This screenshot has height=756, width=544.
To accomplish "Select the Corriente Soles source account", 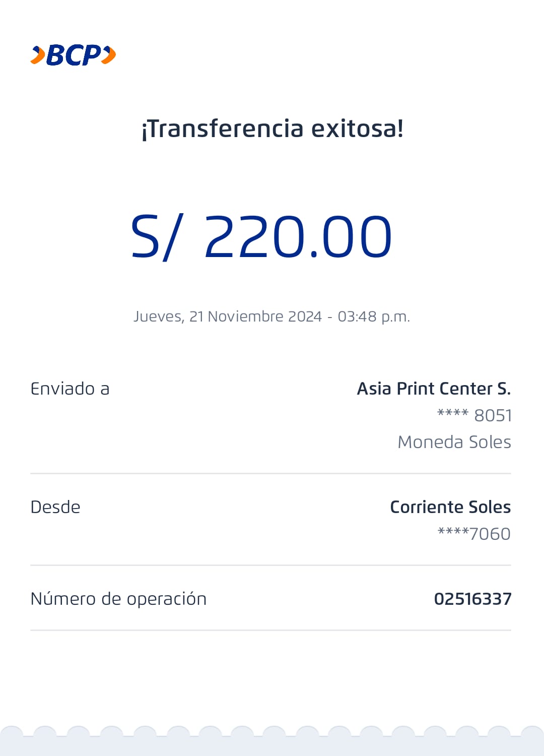I will pyautogui.click(x=450, y=507).
